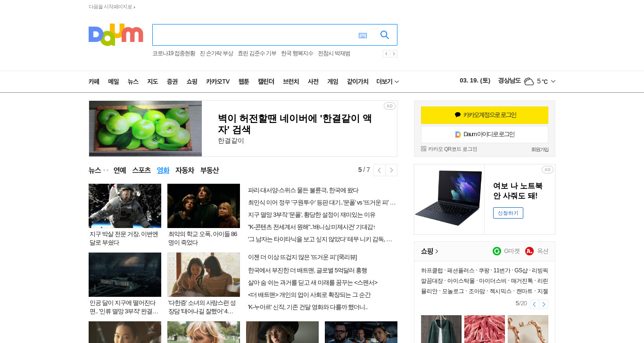Open headline 살아 숨 쉬는 과거를 딛고
This screenshot has width=644, height=343.
(x=313, y=283)
